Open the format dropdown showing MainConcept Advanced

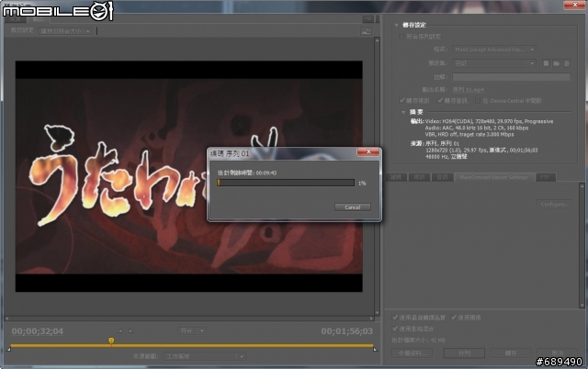click(494, 50)
